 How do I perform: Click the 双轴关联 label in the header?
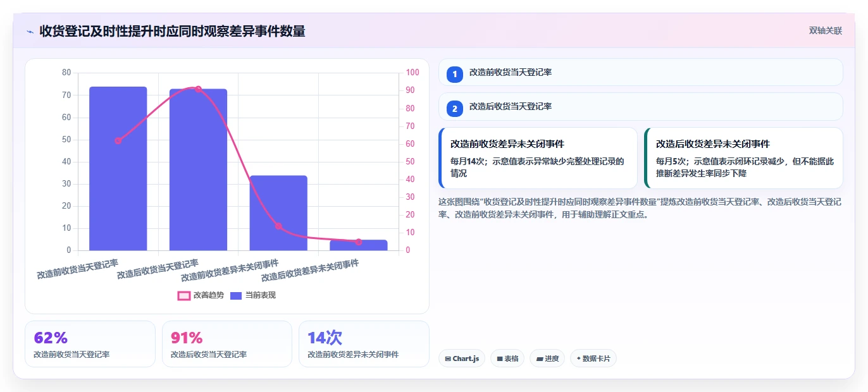click(x=826, y=30)
